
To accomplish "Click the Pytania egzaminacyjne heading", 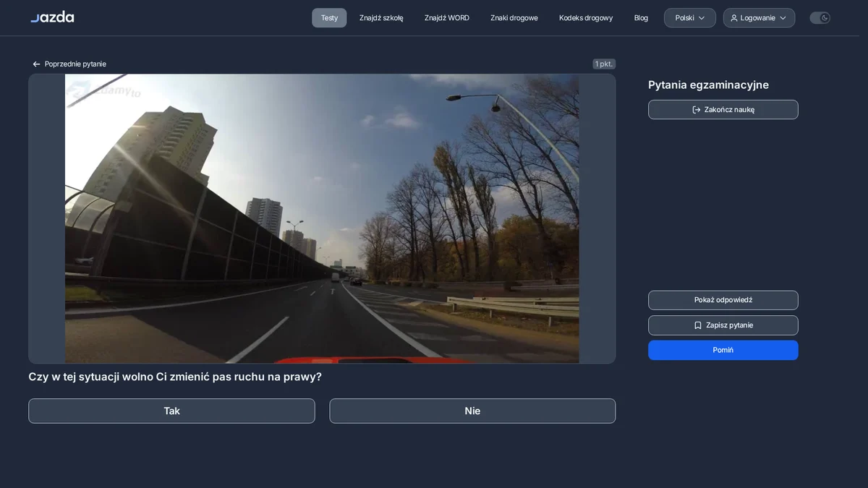I will pyautogui.click(x=708, y=85).
